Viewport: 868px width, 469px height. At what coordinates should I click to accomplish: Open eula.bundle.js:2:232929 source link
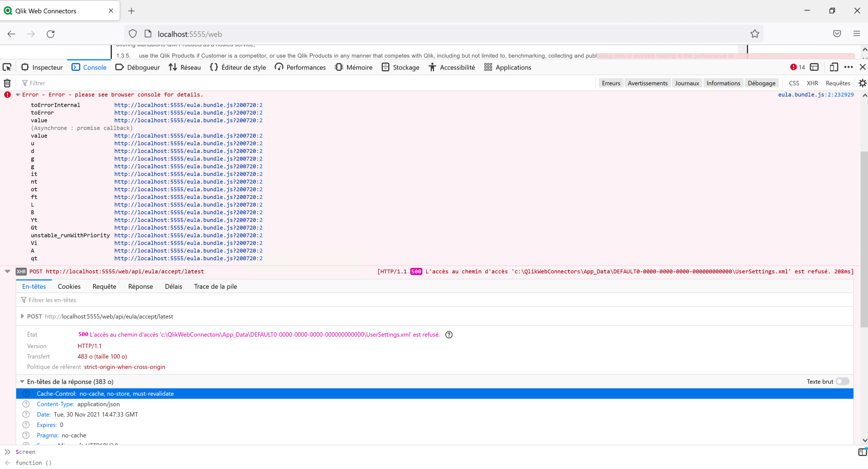pyautogui.click(x=815, y=95)
